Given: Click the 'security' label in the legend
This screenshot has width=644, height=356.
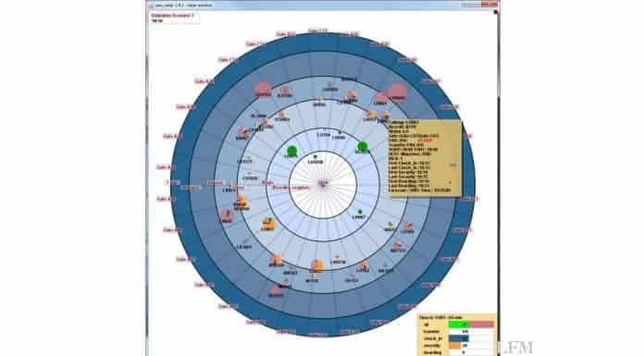Looking at the screenshot, I should pyautogui.click(x=431, y=346).
